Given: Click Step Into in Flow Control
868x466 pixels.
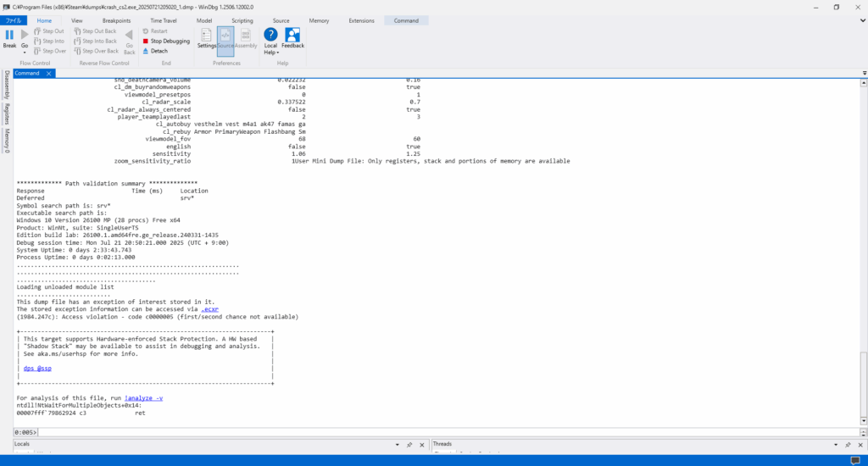Looking at the screenshot, I should click(x=49, y=41).
